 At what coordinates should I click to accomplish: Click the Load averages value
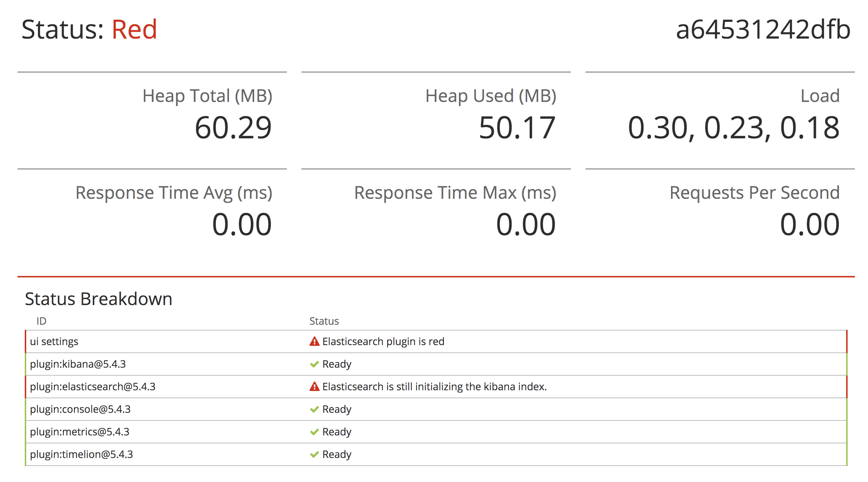734,128
